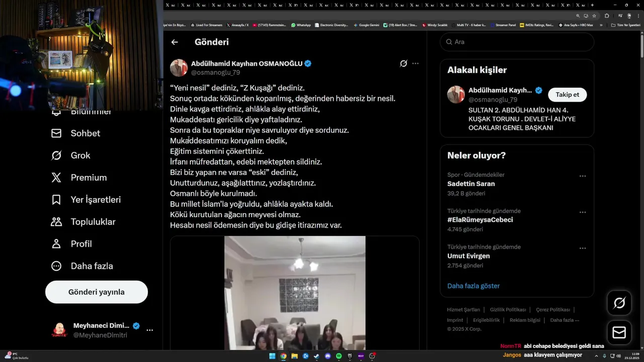Screen dimensions: 644x362
Task: Open Spotify from the taskbar
Action: [339, 356]
